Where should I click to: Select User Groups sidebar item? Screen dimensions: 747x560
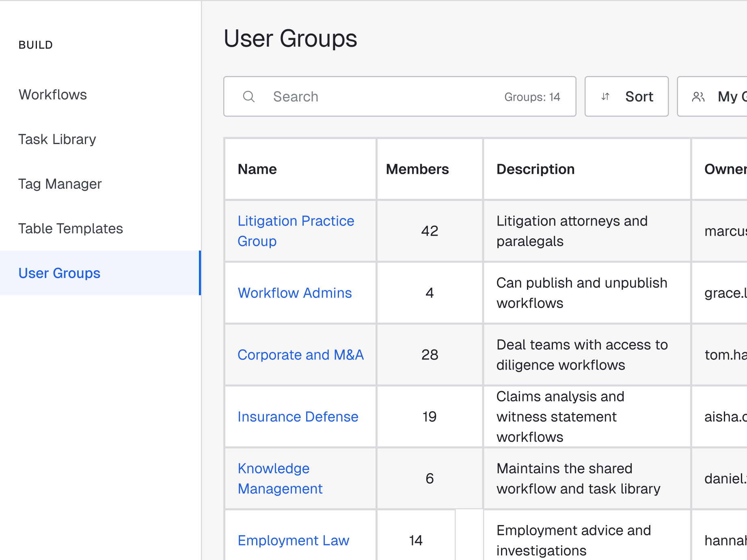pos(100,273)
